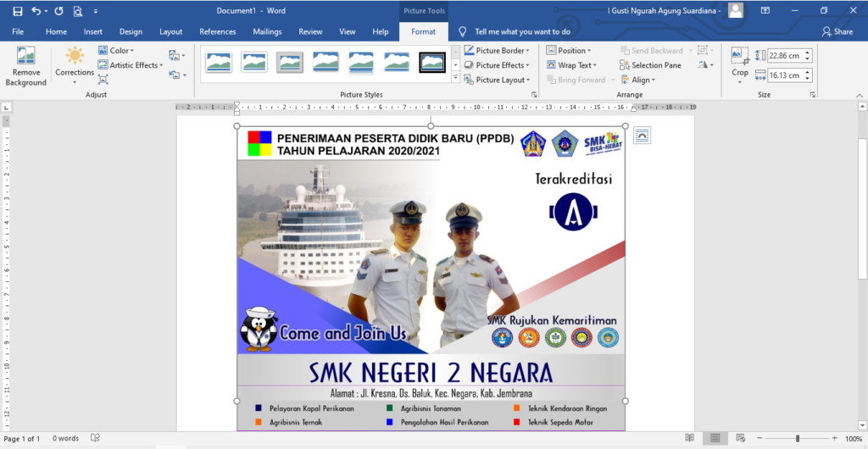Click the tab selector at ruler corner

(6, 108)
